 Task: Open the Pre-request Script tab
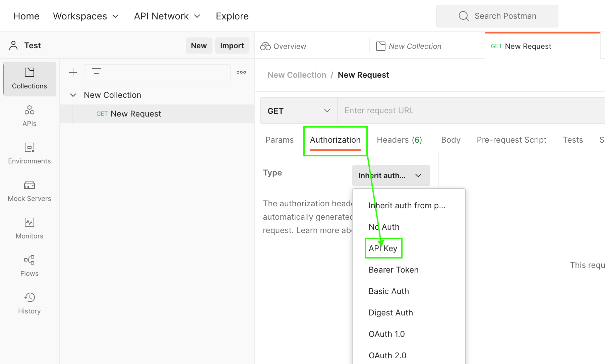tap(511, 140)
